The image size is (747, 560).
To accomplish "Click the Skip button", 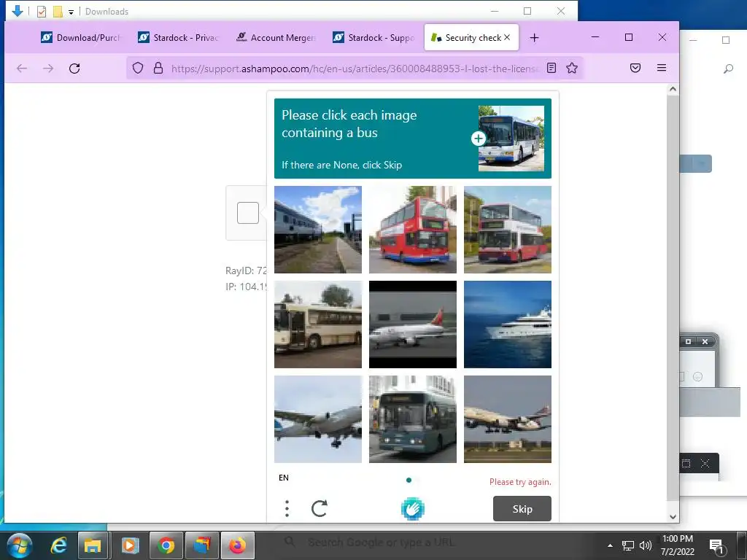I will (522, 508).
